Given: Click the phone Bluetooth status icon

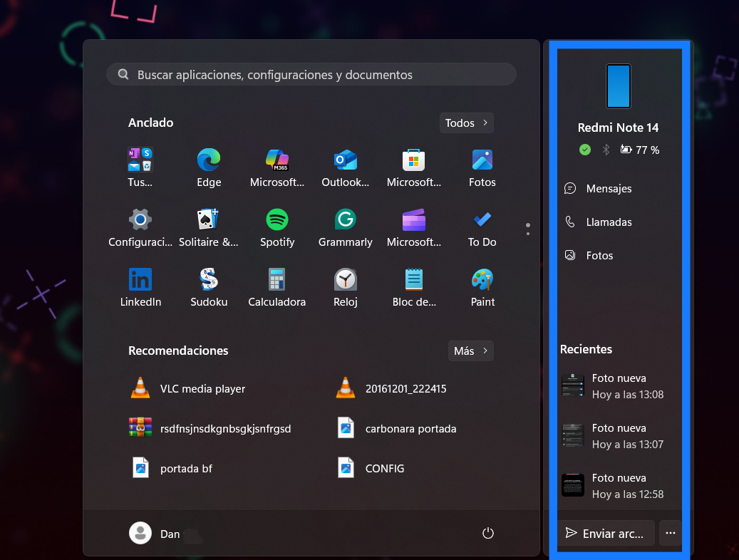Looking at the screenshot, I should (x=606, y=150).
